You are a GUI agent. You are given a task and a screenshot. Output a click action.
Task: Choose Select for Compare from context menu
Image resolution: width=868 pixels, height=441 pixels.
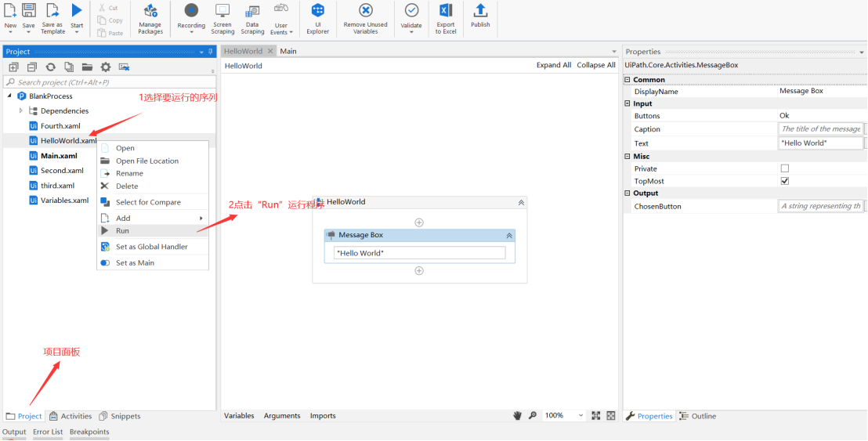tap(153, 202)
